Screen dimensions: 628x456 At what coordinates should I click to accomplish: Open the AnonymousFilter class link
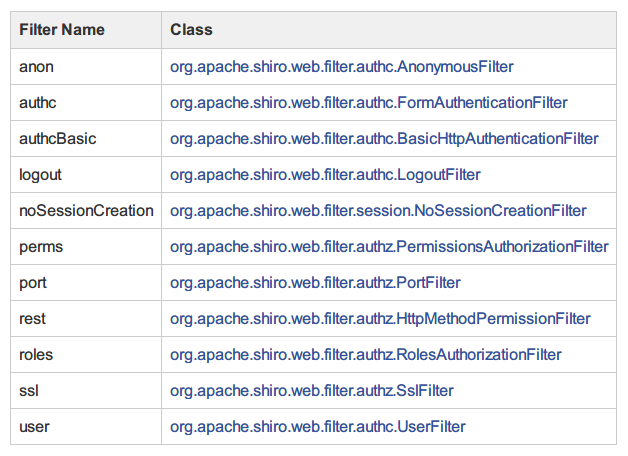click(x=342, y=67)
